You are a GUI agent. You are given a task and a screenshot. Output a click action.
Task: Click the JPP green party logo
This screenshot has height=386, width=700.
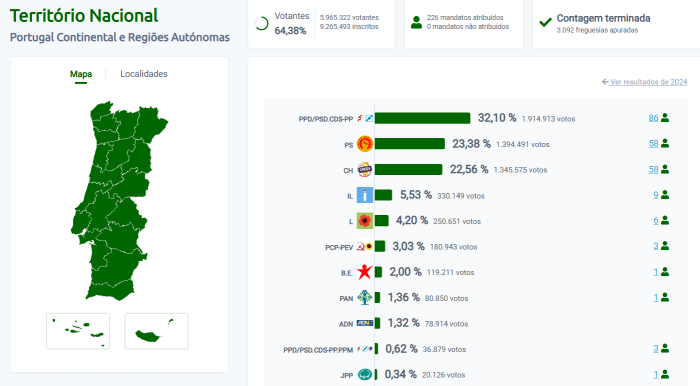click(365, 374)
